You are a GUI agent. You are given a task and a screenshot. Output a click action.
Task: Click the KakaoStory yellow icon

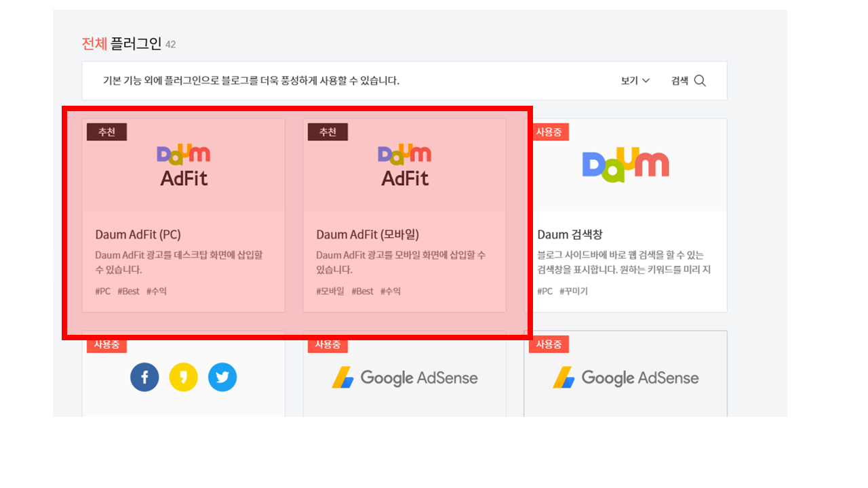pos(183,378)
